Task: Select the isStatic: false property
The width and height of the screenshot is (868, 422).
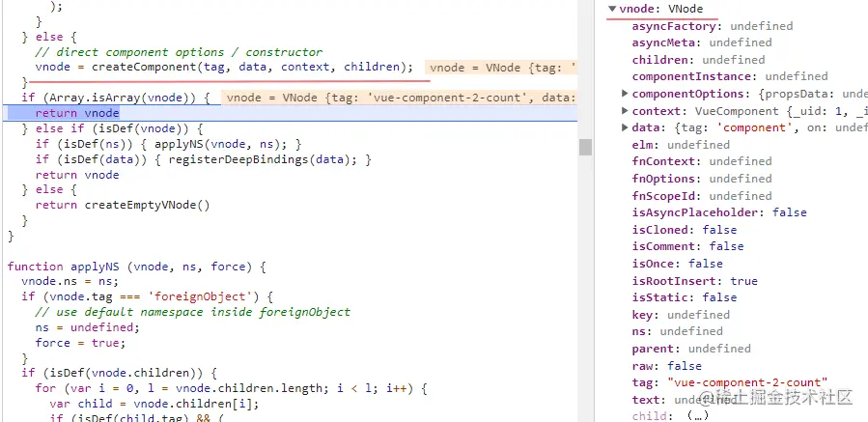Action: 685,297
